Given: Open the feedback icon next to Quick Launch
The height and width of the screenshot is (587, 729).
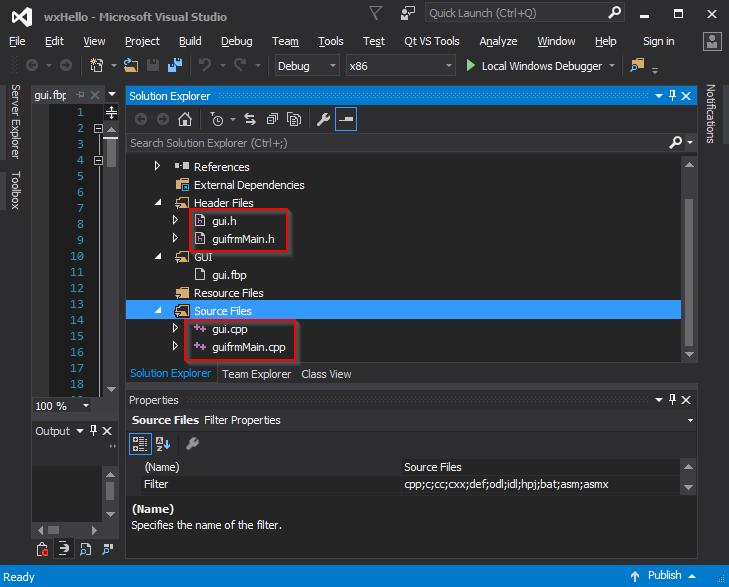Looking at the screenshot, I should coord(408,13).
